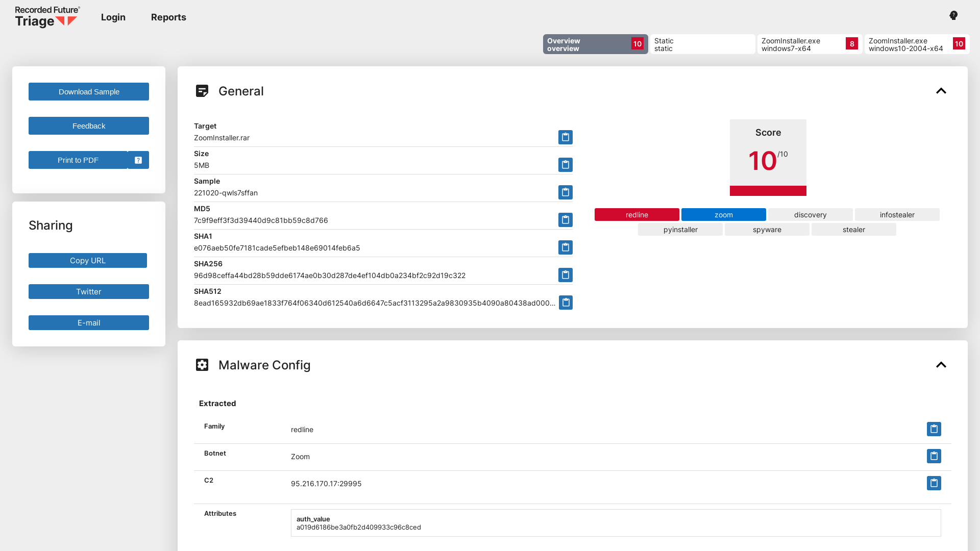
Task: Click the clipboard icon next to ZoomInstaller.rar target
Action: pyautogui.click(x=565, y=137)
